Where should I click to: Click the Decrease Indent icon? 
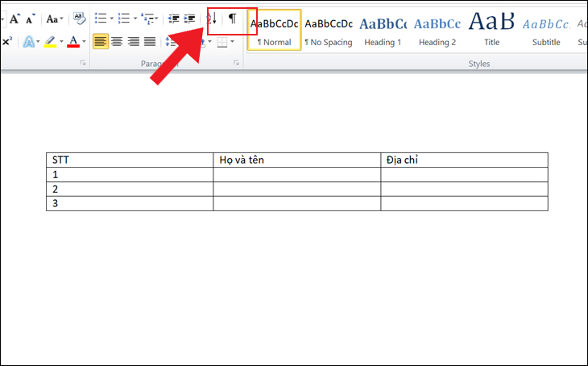(173, 19)
